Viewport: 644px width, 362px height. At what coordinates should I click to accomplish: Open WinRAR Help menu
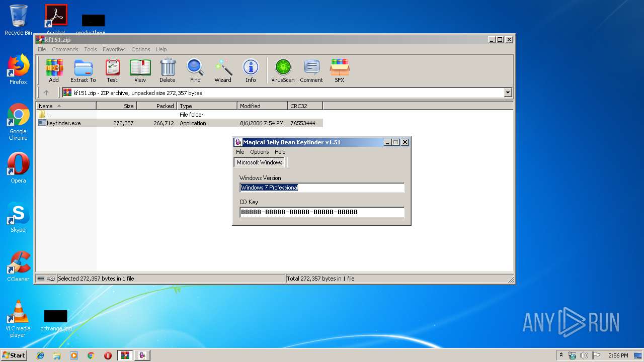pos(161,49)
